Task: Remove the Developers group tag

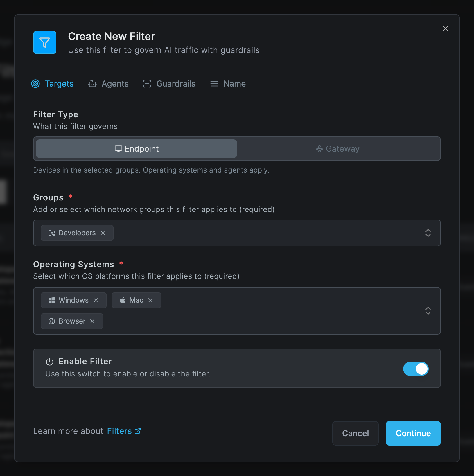Action: point(103,233)
